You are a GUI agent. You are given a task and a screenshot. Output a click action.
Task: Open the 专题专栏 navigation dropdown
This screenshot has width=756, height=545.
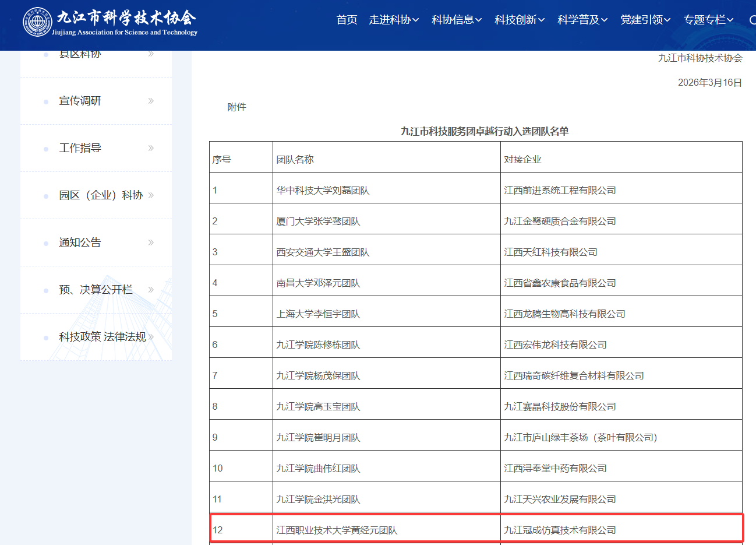[708, 20]
